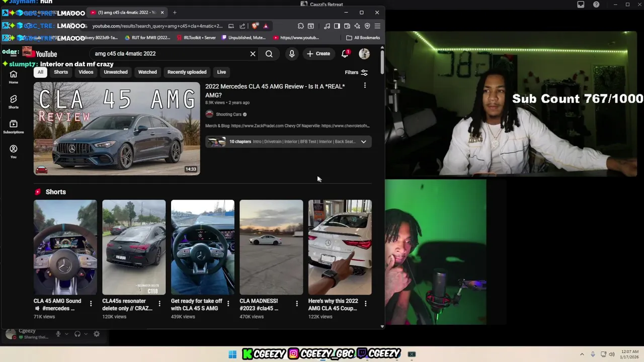This screenshot has width=644, height=362.
Task: Open Brave Rewards triangle icon
Action: [x=266, y=26]
